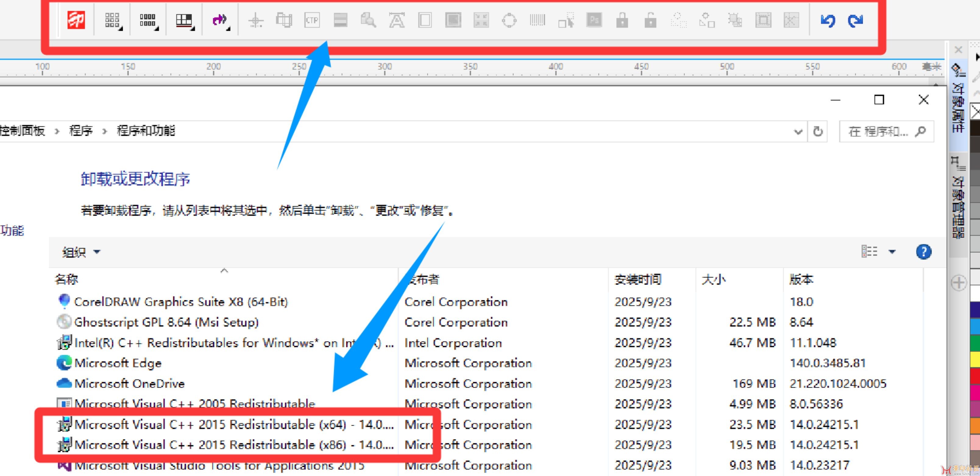
Task: Expand the 组织 dropdown menu
Action: tap(81, 252)
